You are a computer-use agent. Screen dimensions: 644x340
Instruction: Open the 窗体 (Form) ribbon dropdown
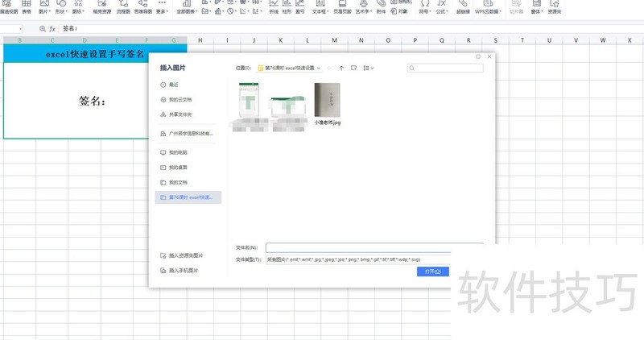(536, 6)
